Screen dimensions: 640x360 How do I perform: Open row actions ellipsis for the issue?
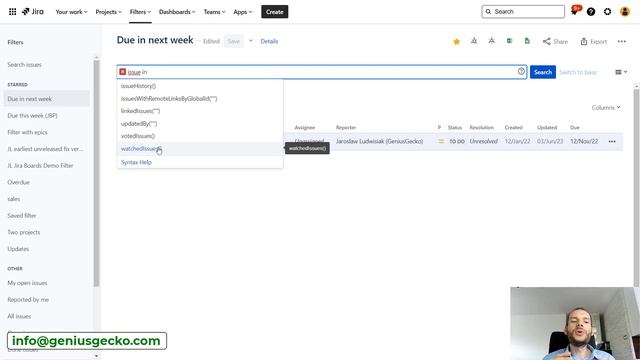612,141
